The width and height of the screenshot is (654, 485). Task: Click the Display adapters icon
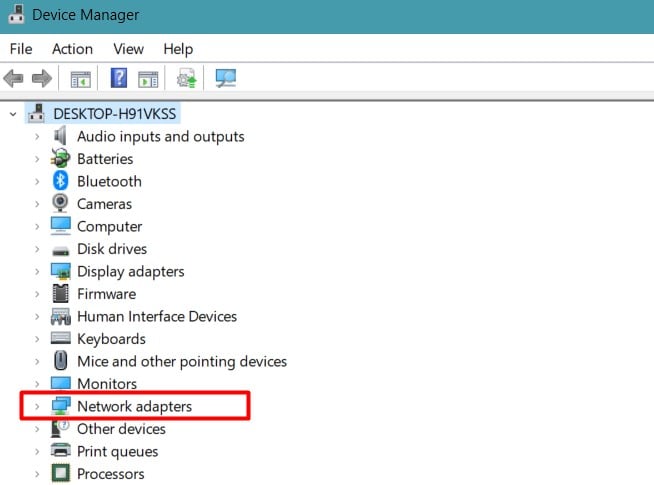coord(61,271)
